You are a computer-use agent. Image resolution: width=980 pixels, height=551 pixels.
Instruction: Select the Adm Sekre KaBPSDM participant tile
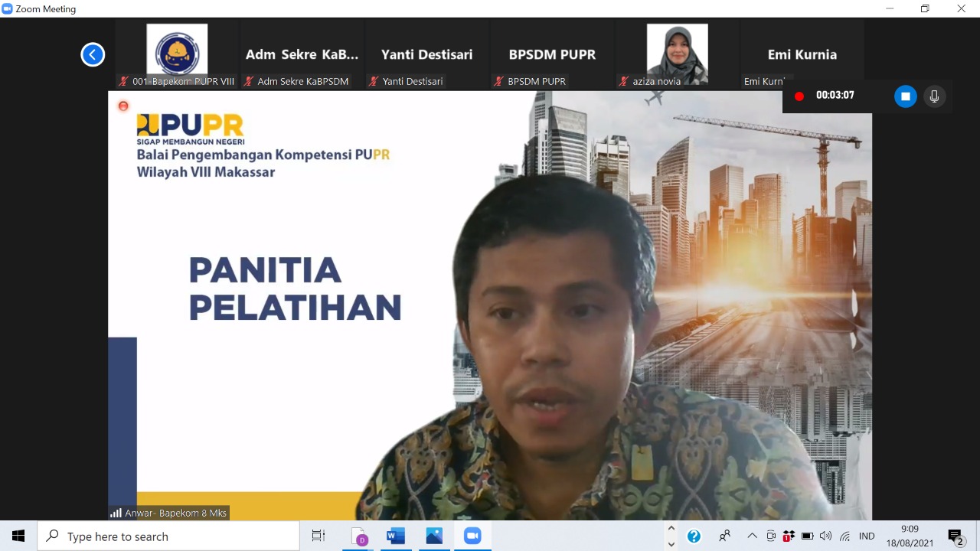302,54
